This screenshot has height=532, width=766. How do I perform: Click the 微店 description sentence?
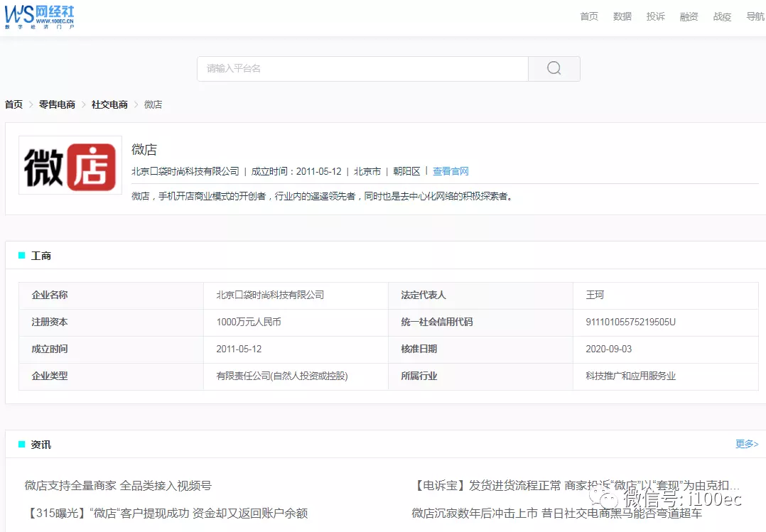pos(322,196)
